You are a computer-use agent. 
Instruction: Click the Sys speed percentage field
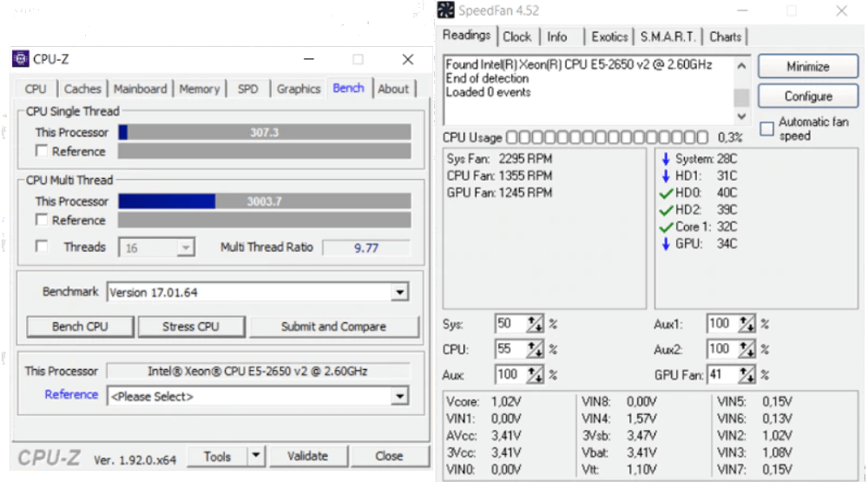[511, 324]
